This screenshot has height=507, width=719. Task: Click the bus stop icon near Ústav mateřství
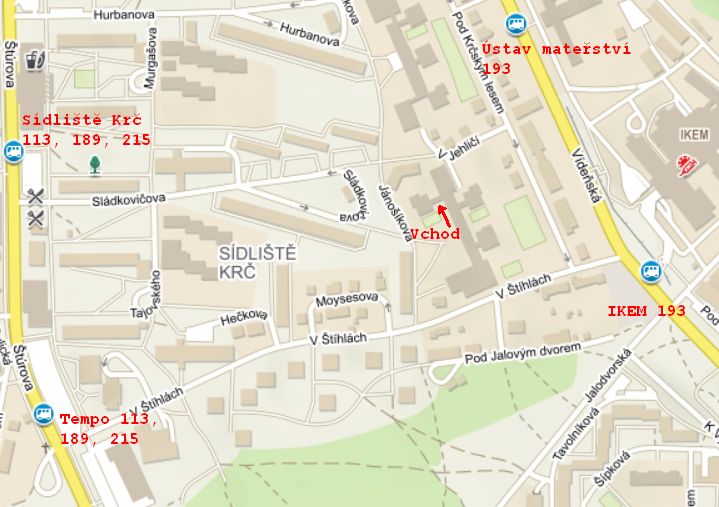point(516,24)
